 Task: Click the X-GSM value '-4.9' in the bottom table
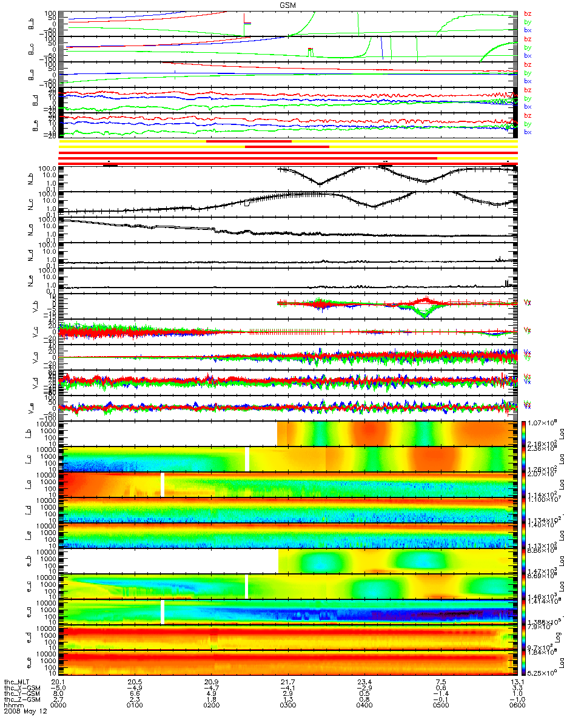(135, 687)
